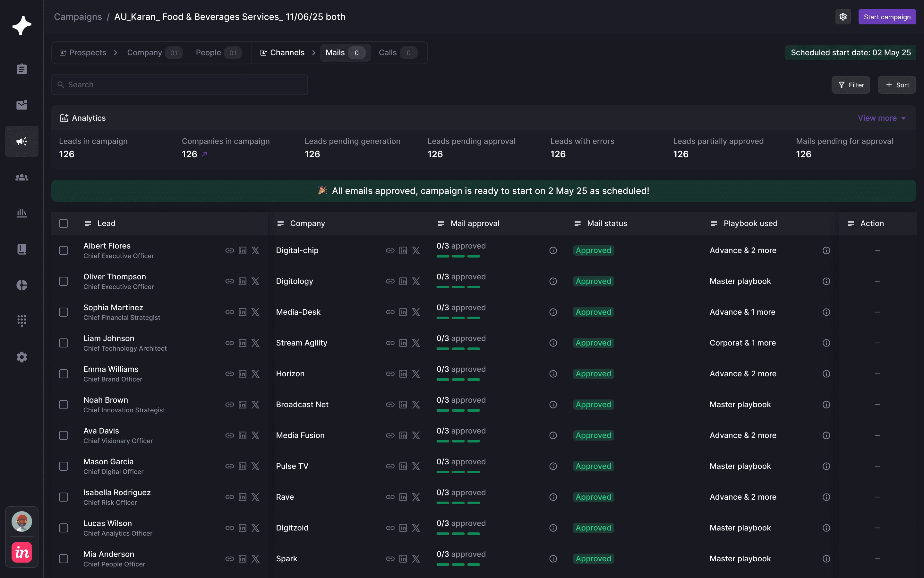Open the Mail status column header menu
Viewport: 924px width, 578px height.
(578, 223)
